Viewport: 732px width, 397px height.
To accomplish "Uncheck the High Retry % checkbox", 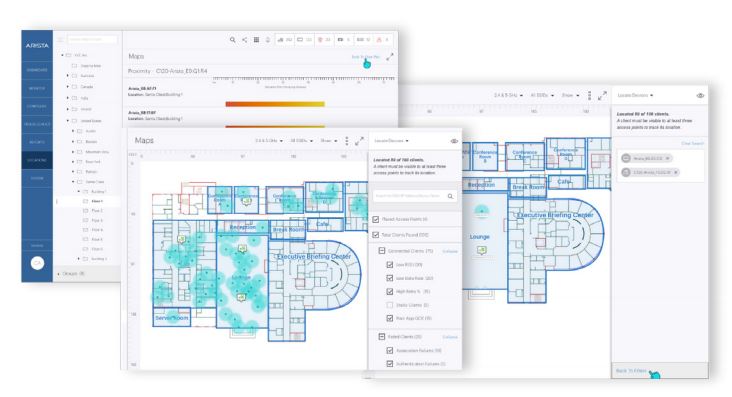I will (x=390, y=291).
